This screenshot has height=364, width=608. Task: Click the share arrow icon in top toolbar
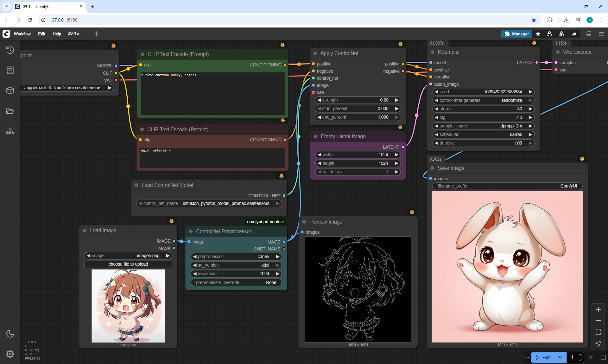point(574,34)
